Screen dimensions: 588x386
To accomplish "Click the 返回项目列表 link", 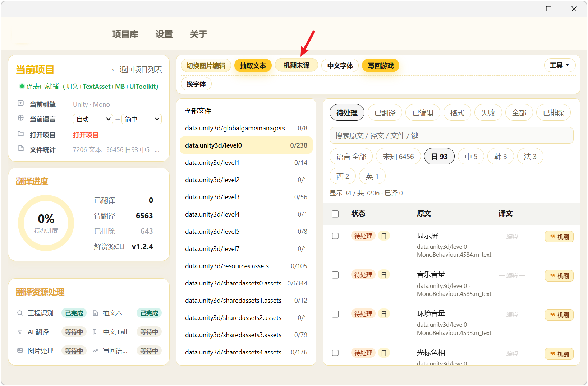I will [137, 69].
